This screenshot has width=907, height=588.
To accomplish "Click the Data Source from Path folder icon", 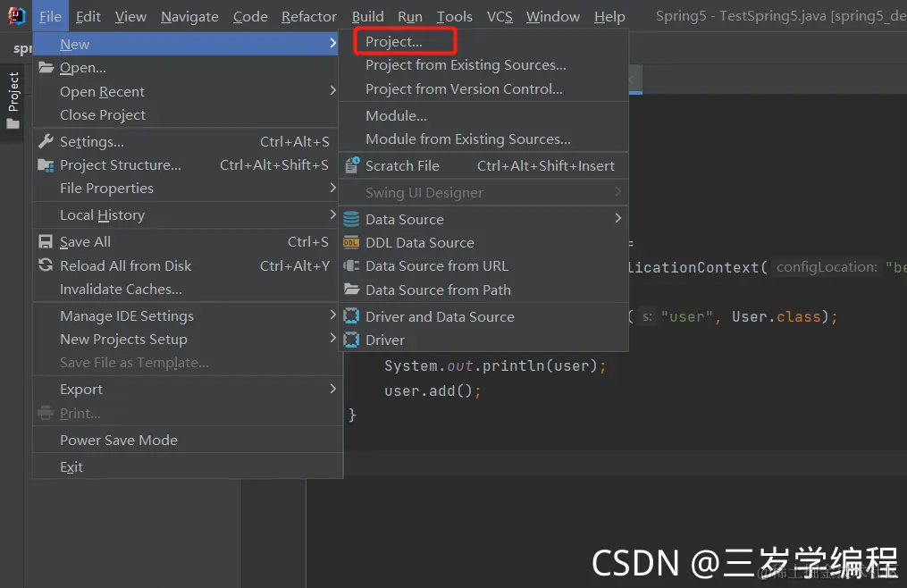I will coord(351,289).
